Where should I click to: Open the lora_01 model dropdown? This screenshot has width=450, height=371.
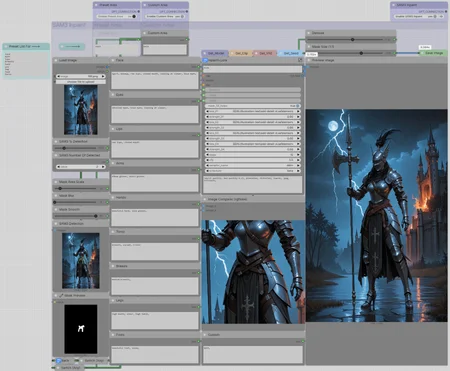252,111
